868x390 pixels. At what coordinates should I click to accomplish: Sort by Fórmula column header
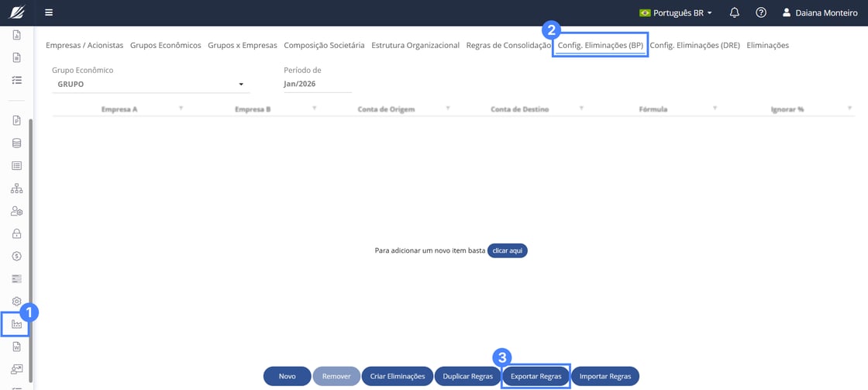click(x=653, y=109)
